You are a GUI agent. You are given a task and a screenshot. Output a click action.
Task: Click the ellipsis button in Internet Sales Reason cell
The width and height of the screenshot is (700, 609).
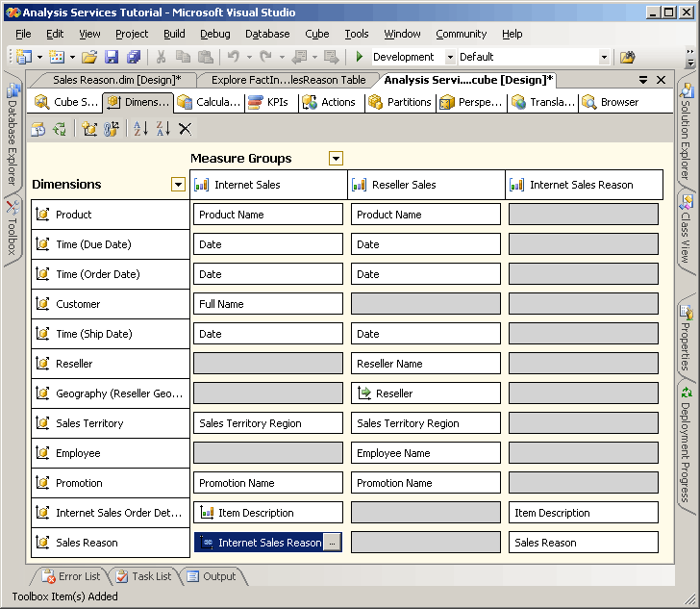[x=332, y=543]
